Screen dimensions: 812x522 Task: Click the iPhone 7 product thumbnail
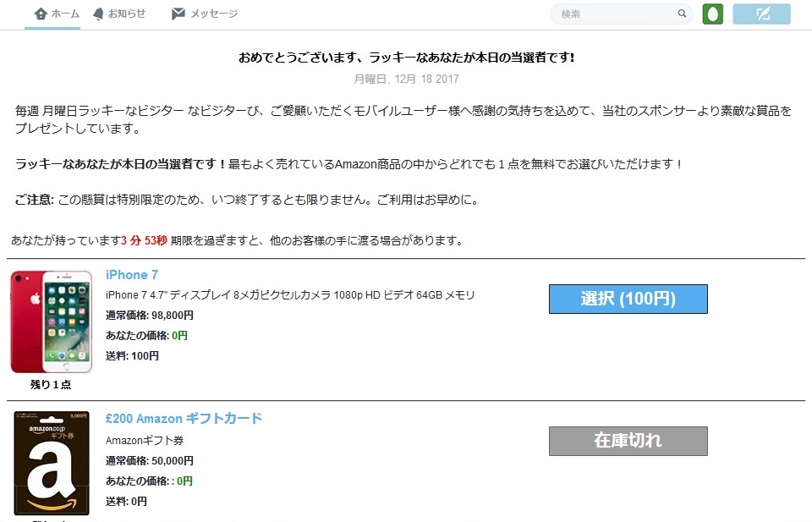51,322
